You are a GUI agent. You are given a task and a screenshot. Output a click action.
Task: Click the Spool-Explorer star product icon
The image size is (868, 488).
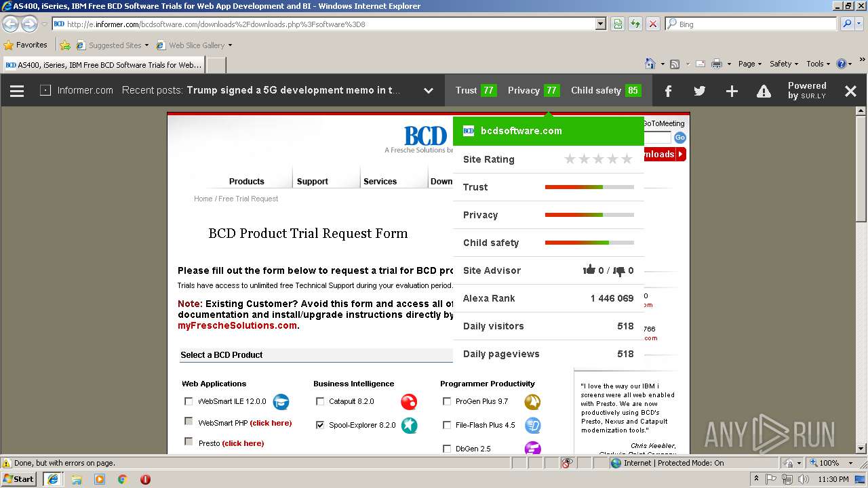[x=409, y=425]
